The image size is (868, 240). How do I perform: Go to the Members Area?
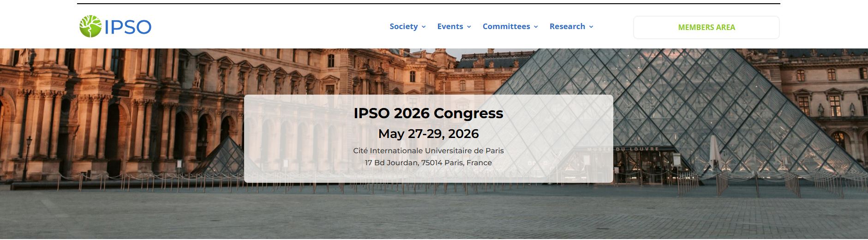pos(706,27)
